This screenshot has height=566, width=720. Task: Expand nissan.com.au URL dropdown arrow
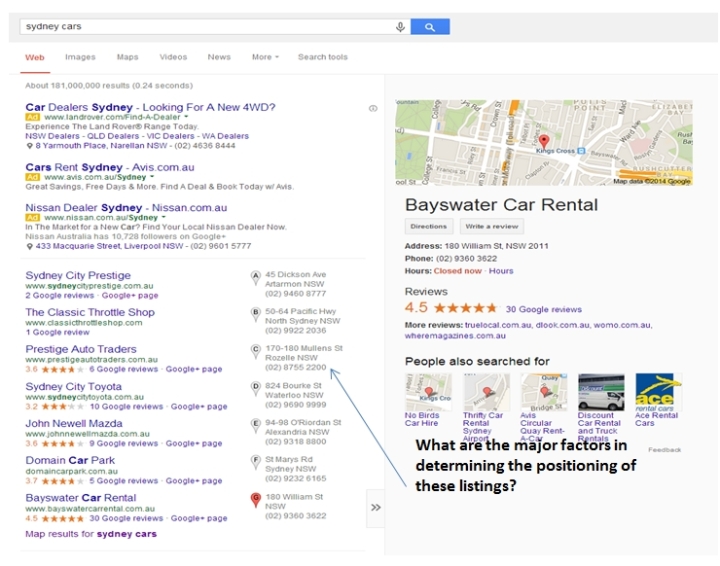(163, 217)
